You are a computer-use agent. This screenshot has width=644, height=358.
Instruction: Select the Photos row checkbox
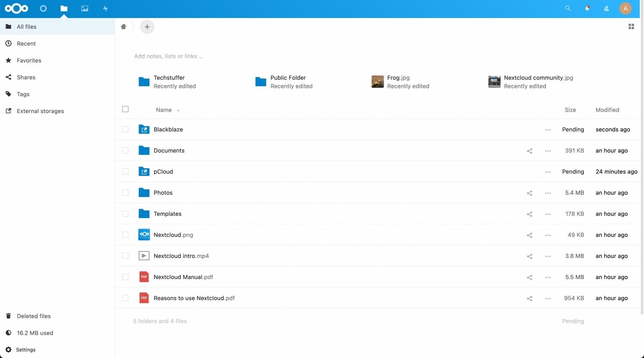click(125, 192)
